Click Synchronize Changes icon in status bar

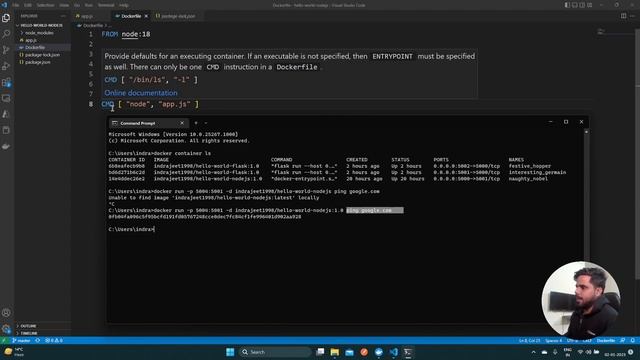pyautogui.click(x=38, y=340)
